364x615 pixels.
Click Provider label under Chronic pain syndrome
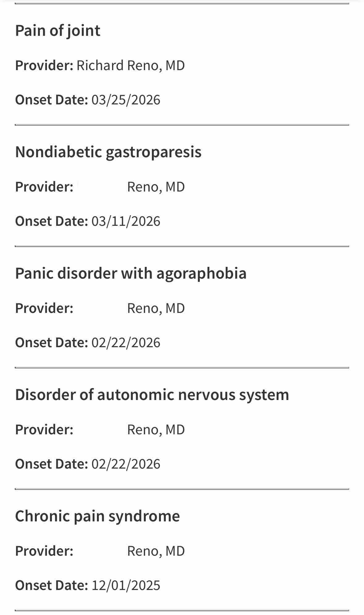coord(44,551)
